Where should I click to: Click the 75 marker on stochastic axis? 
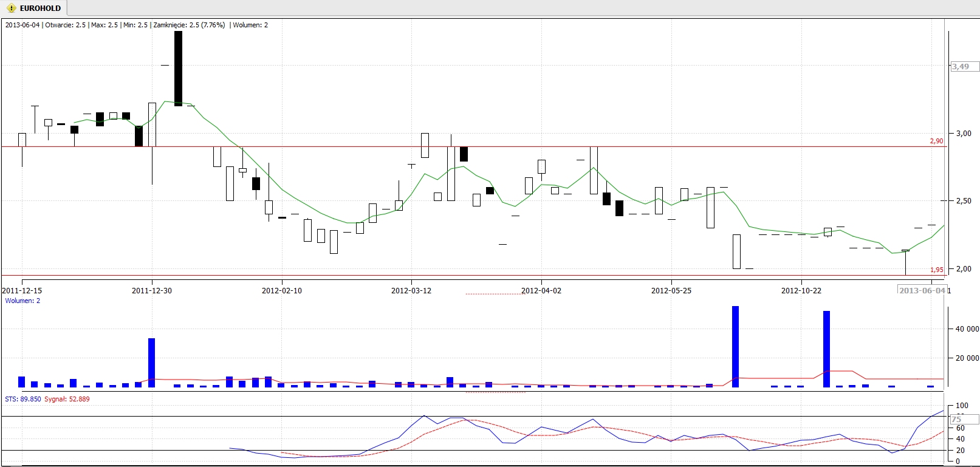[x=964, y=419]
